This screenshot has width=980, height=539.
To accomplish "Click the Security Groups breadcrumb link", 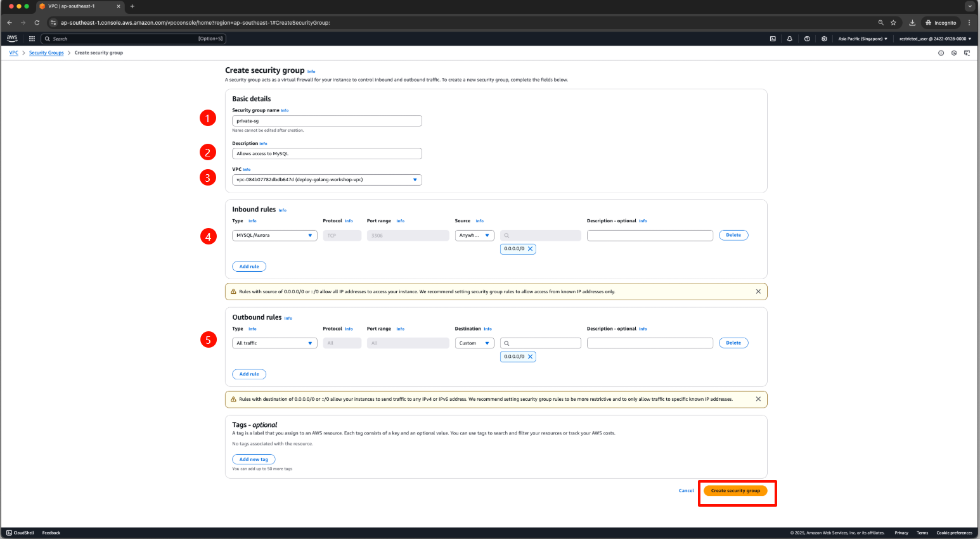I will pyautogui.click(x=46, y=53).
